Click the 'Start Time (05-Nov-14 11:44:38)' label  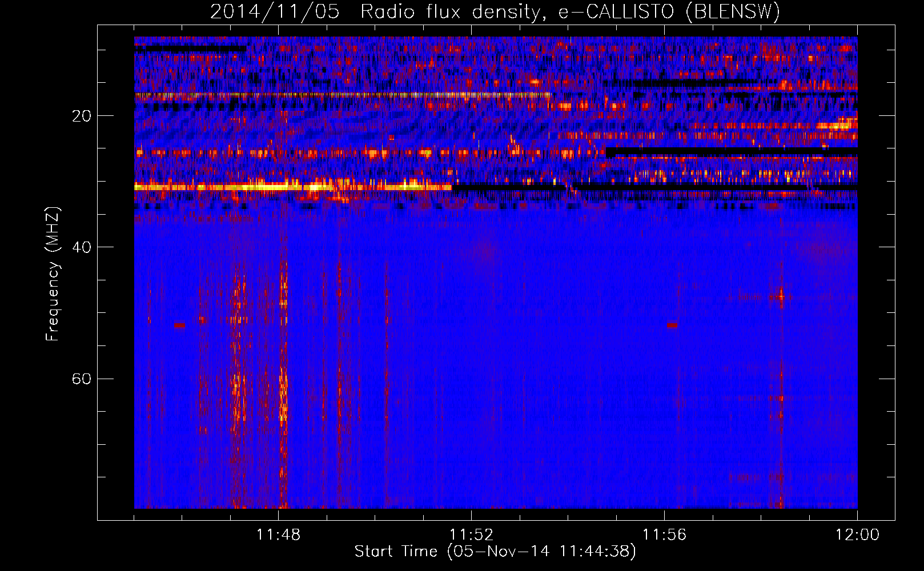coord(495,552)
